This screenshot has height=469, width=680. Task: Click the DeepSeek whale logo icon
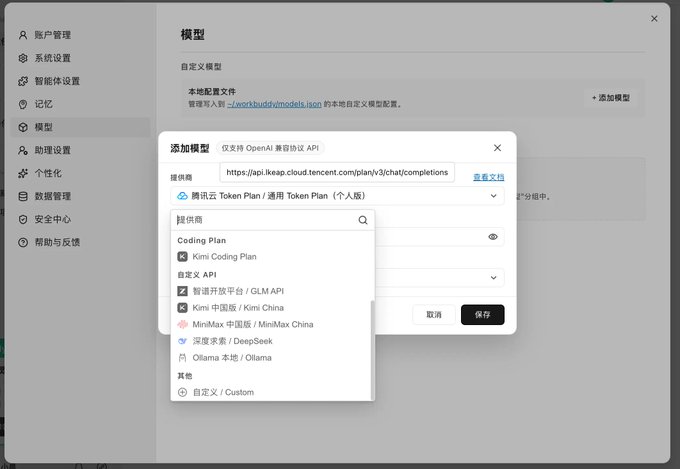click(183, 341)
